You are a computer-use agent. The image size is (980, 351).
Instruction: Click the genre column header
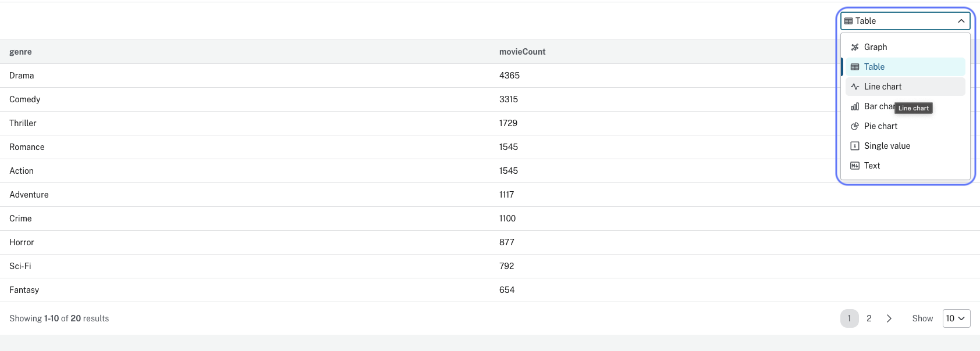click(20, 52)
